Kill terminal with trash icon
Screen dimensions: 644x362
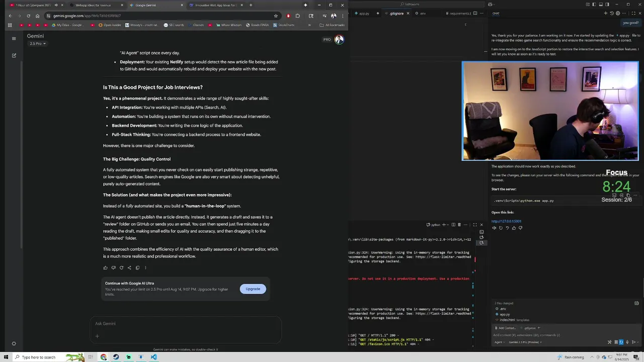pos(459,225)
